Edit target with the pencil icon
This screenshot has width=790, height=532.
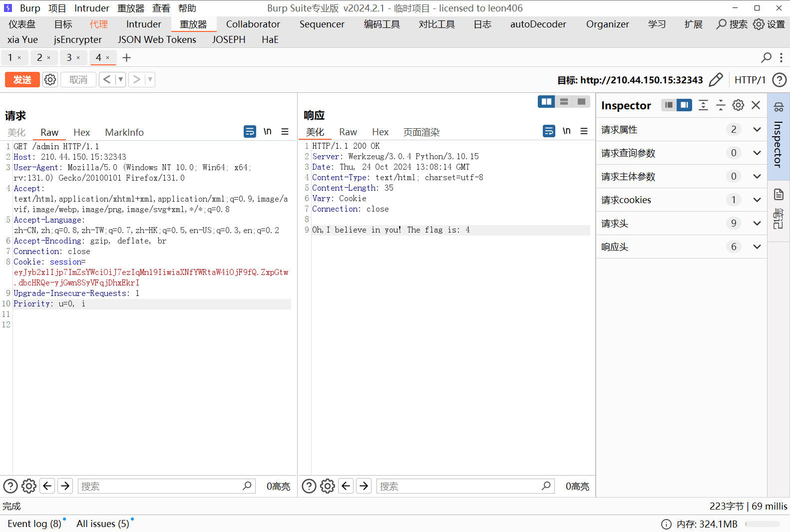point(716,80)
